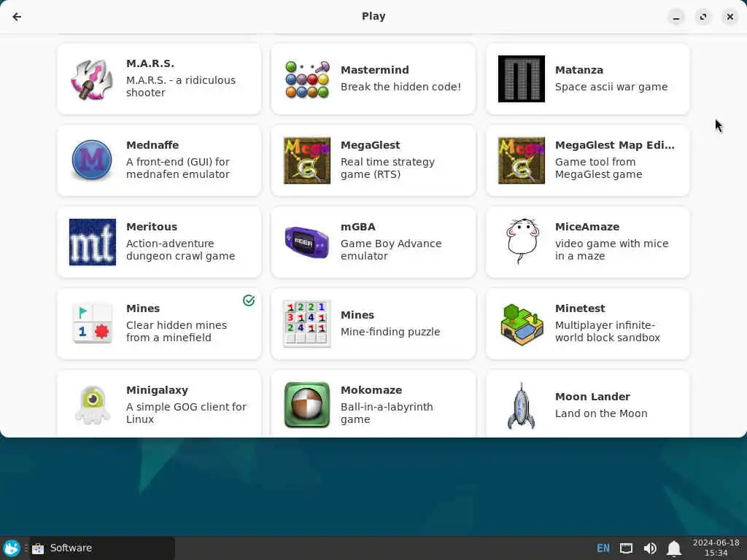Click 'Land on the Moon' description
This screenshot has height=560, width=747.
click(601, 413)
